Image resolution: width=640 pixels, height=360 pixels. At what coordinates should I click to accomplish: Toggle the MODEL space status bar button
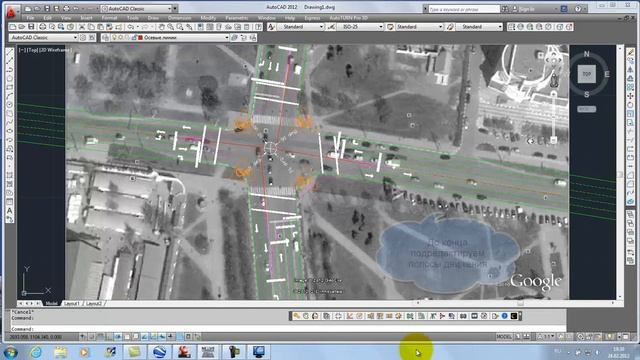[x=504, y=337]
